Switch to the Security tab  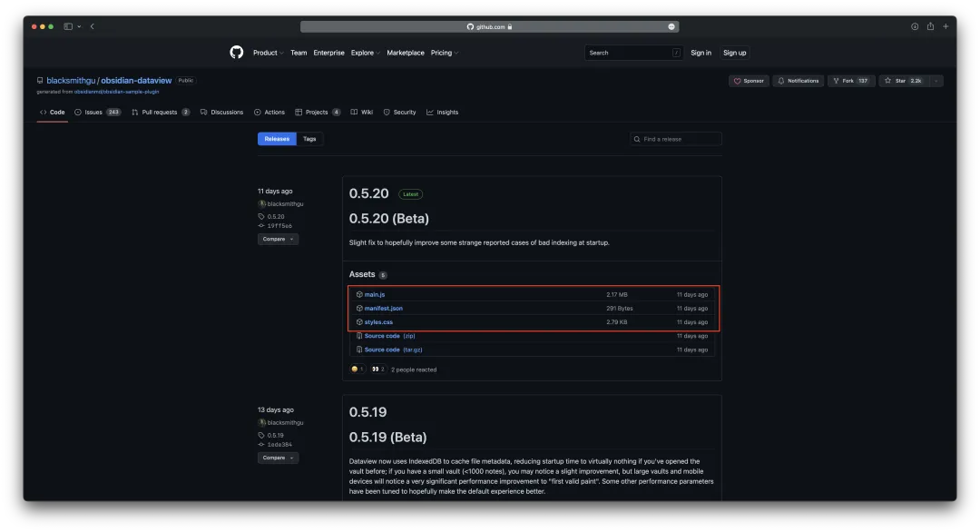[399, 113]
